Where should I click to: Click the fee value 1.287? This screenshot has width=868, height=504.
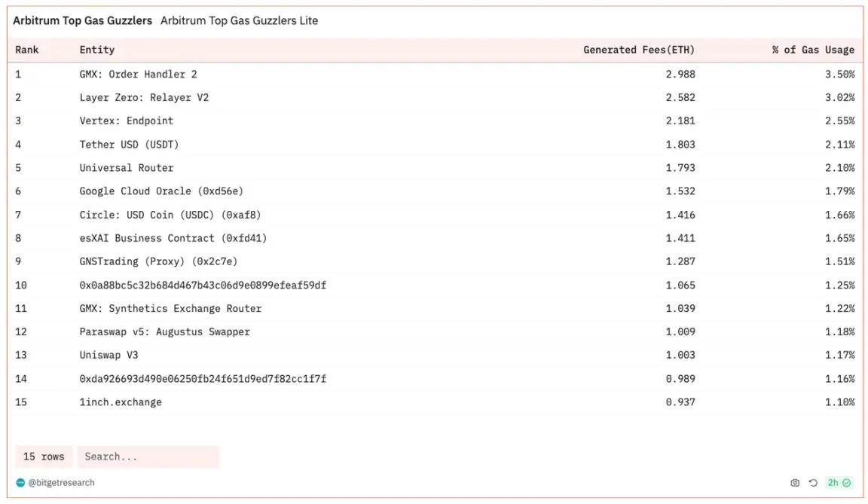click(x=680, y=261)
